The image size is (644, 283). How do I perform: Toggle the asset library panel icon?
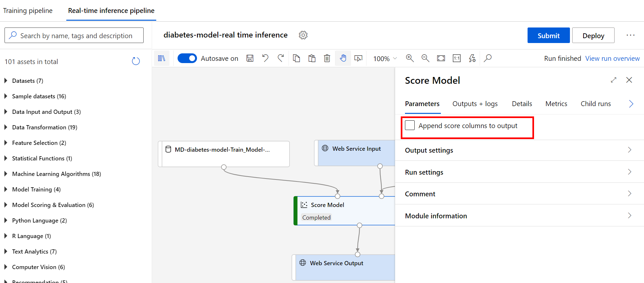click(x=161, y=58)
